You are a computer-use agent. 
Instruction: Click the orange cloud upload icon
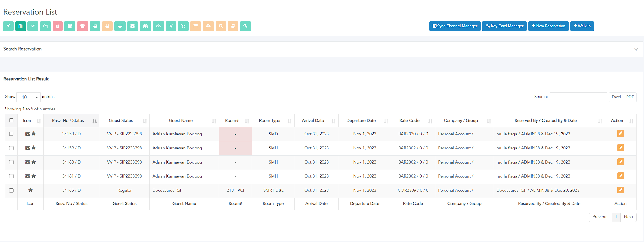pos(208,26)
